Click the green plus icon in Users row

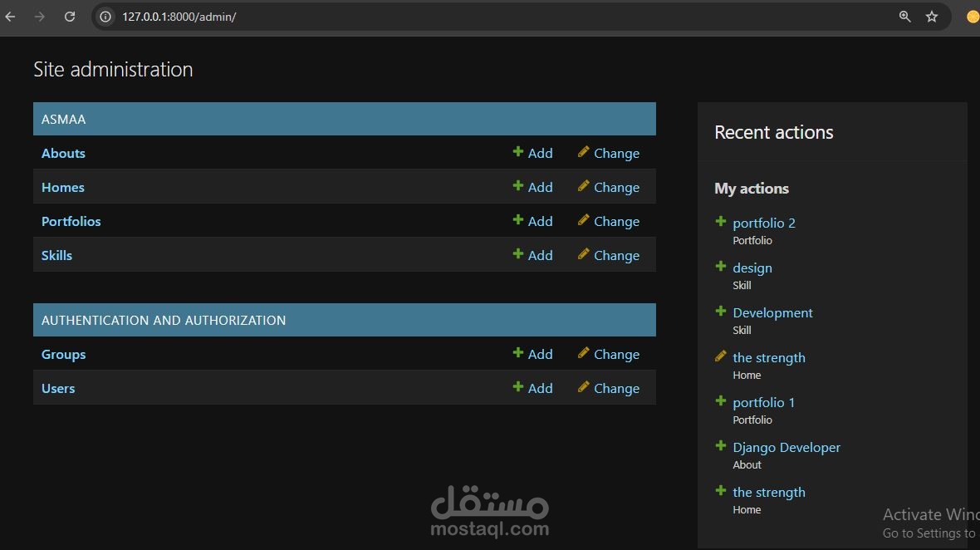tap(517, 386)
